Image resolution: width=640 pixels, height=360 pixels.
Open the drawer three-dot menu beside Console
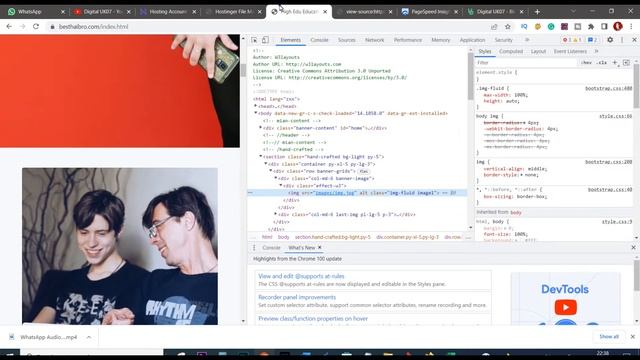click(254, 248)
